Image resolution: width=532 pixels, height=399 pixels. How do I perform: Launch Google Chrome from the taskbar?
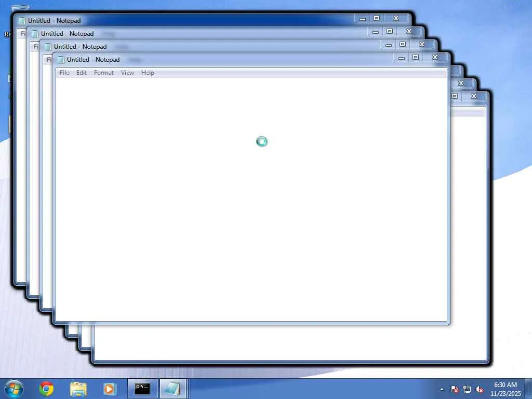click(x=46, y=389)
